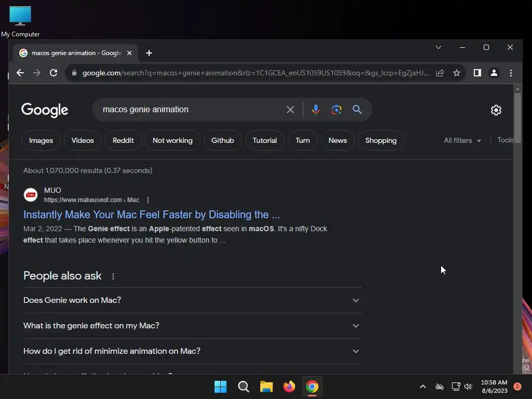Open network icon in system tray
The height and width of the screenshot is (399, 532).
tap(456, 387)
